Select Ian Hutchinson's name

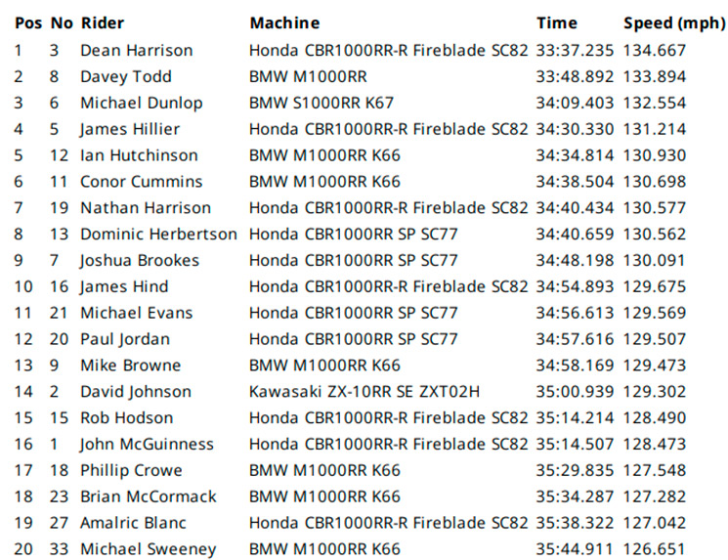click(x=140, y=155)
